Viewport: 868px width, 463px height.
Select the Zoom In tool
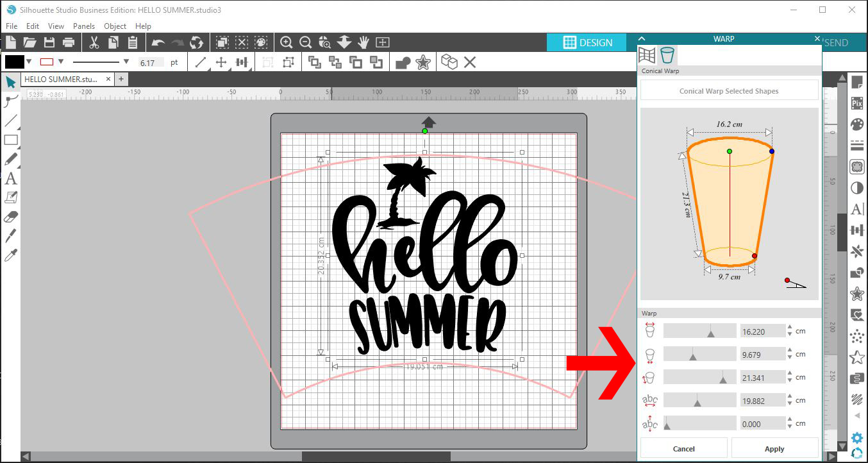pos(287,42)
